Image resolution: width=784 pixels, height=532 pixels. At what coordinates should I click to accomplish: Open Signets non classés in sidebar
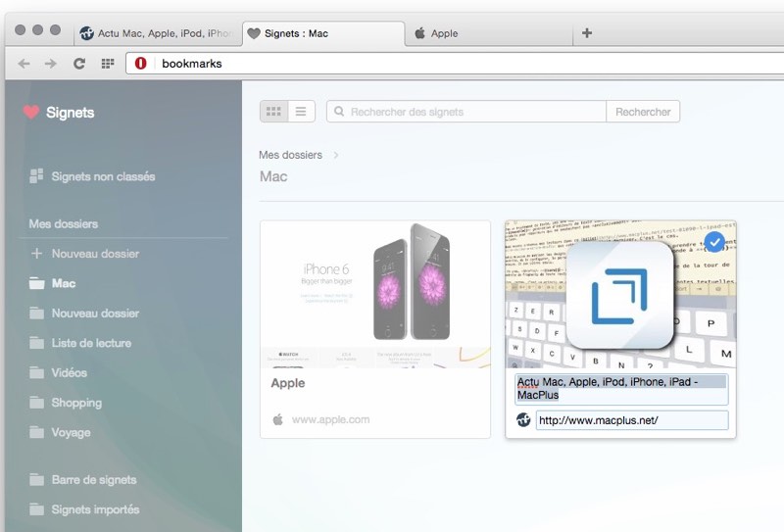tap(92, 176)
